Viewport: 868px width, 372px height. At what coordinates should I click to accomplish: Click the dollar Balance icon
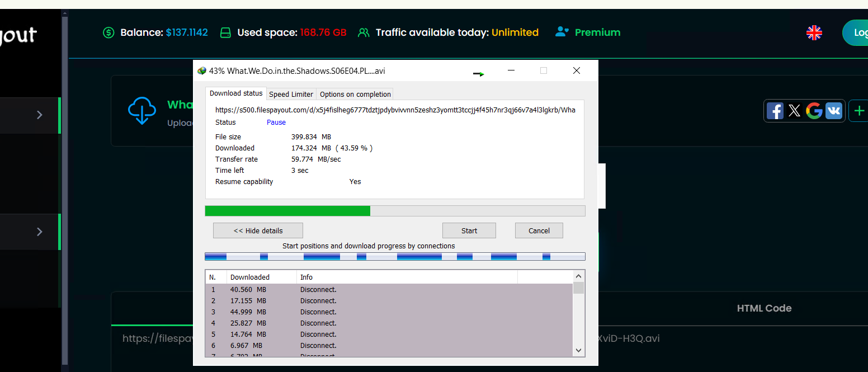[108, 32]
